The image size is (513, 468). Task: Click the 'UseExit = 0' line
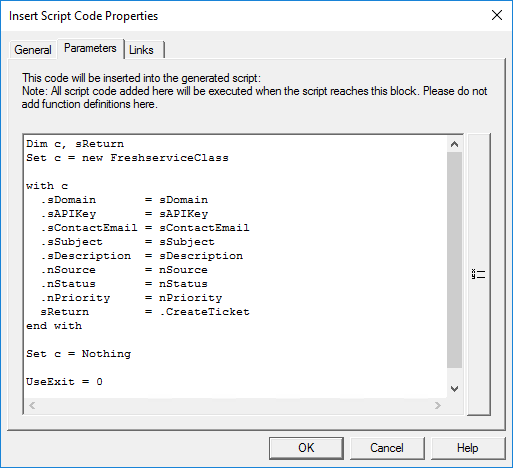64,382
